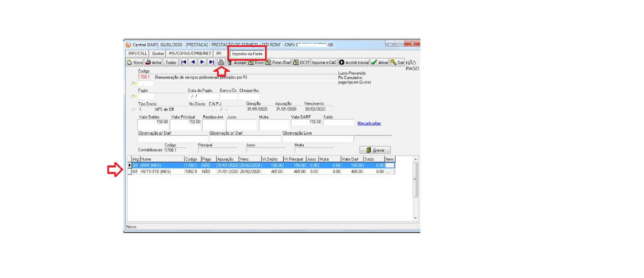Click the printer icon in toolbar
The height and width of the screenshot is (278, 644).
point(221,62)
